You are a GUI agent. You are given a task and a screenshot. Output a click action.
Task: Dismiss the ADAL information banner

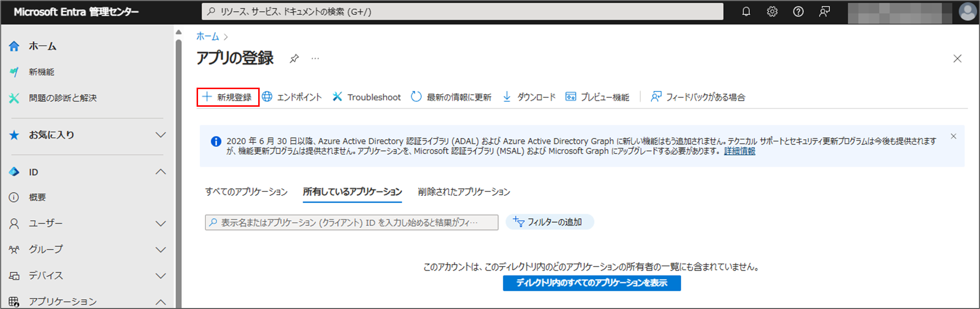pos(953,136)
